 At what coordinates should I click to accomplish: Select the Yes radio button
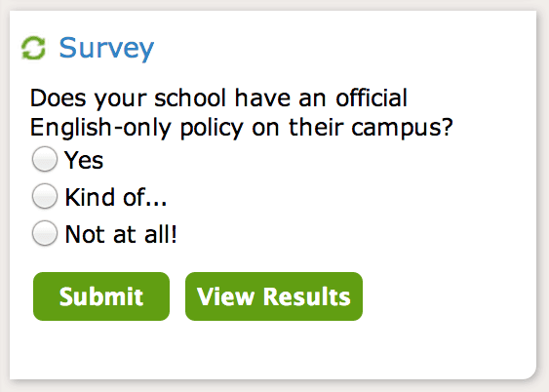[45, 159]
